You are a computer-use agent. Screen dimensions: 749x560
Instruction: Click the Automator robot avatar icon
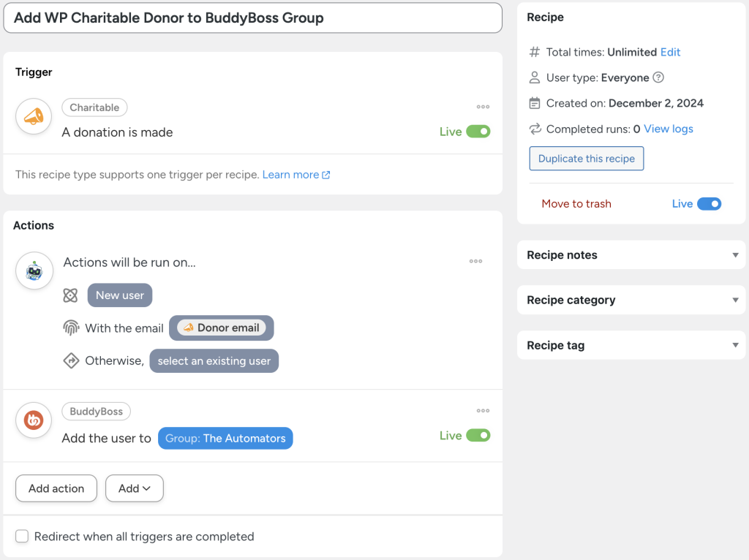click(33, 270)
